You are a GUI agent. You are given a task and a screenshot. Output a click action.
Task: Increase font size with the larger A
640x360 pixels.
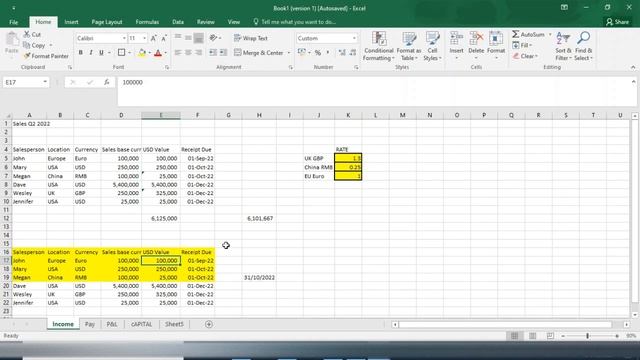(153, 38)
